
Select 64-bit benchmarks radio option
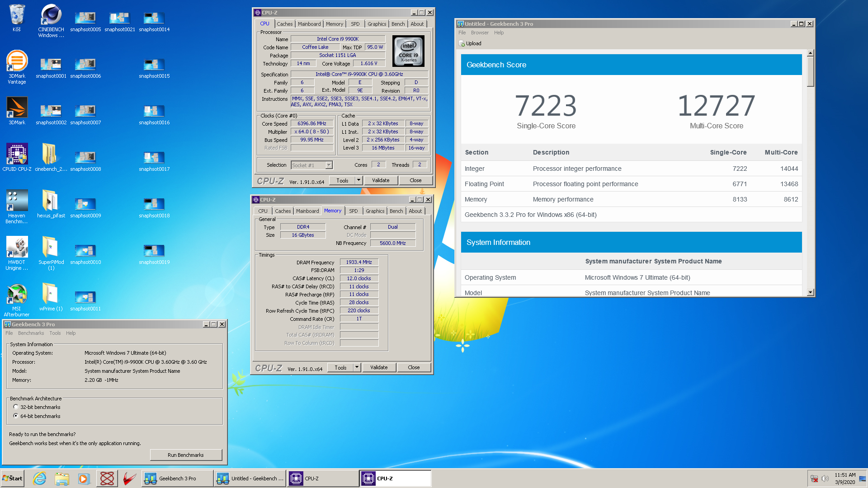click(x=16, y=416)
